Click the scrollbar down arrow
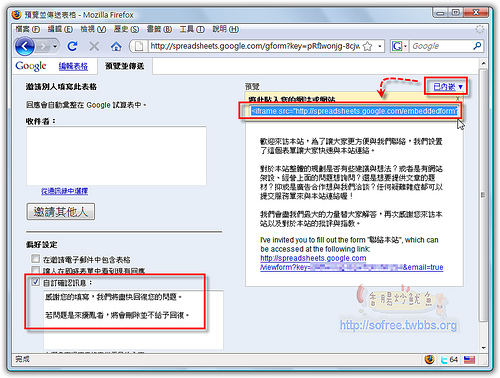This screenshot has width=500, height=378. (483, 348)
